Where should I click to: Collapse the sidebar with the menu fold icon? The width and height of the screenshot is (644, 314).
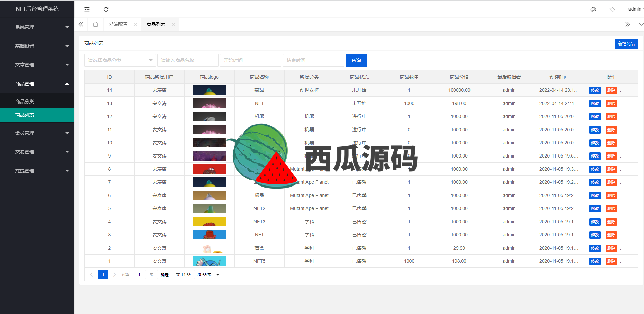point(87,9)
